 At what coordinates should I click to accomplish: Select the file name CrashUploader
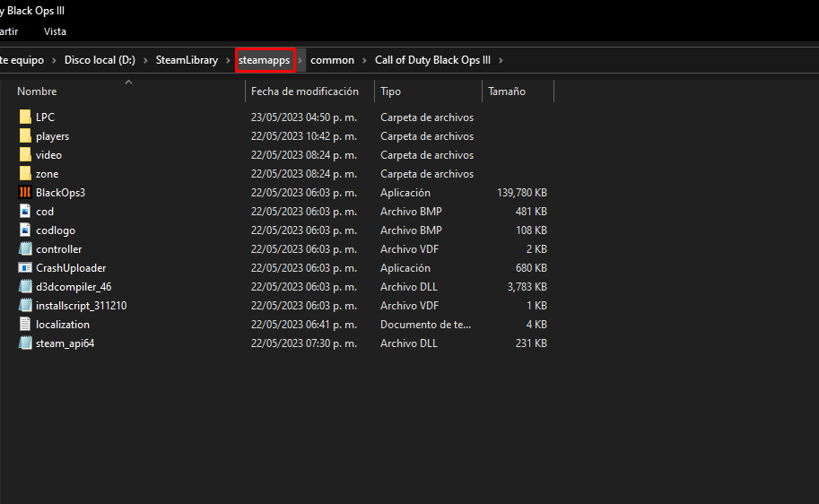pyautogui.click(x=71, y=268)
